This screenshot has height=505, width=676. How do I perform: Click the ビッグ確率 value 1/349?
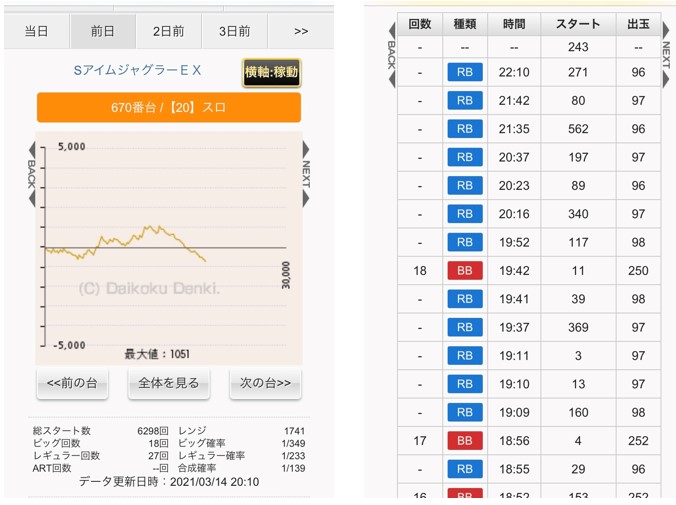click(293, 443)
